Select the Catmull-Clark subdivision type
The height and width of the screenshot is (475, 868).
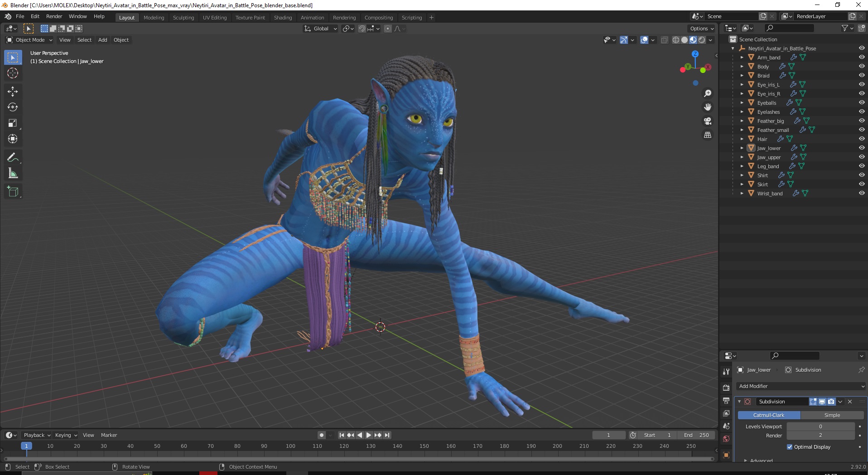[769, 415]
